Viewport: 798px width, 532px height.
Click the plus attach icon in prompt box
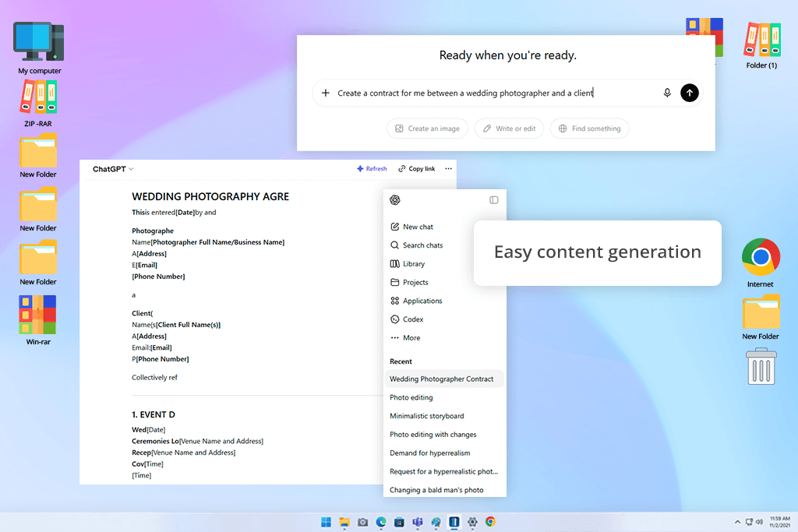[x=326, y=93]
